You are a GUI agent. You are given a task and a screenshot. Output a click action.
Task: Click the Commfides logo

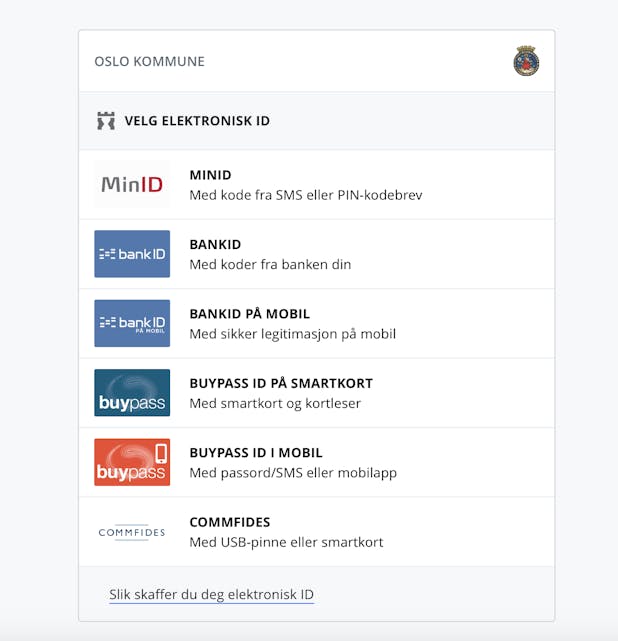point(132,532)
